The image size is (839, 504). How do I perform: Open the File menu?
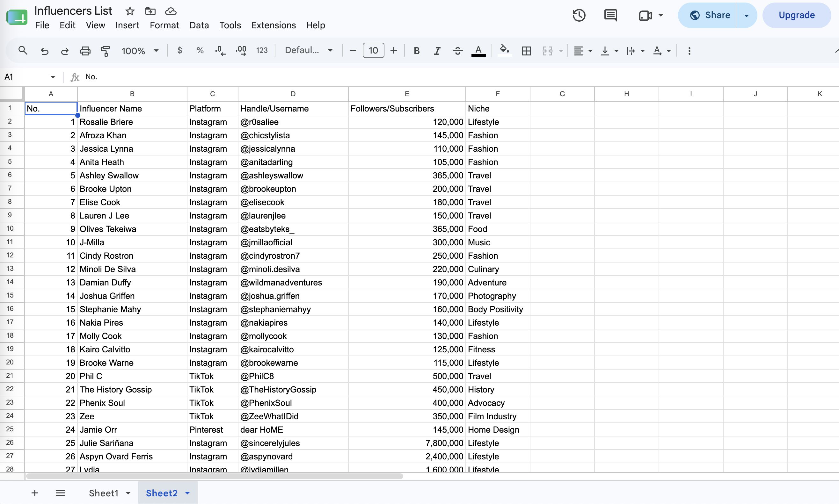[42, 25]
